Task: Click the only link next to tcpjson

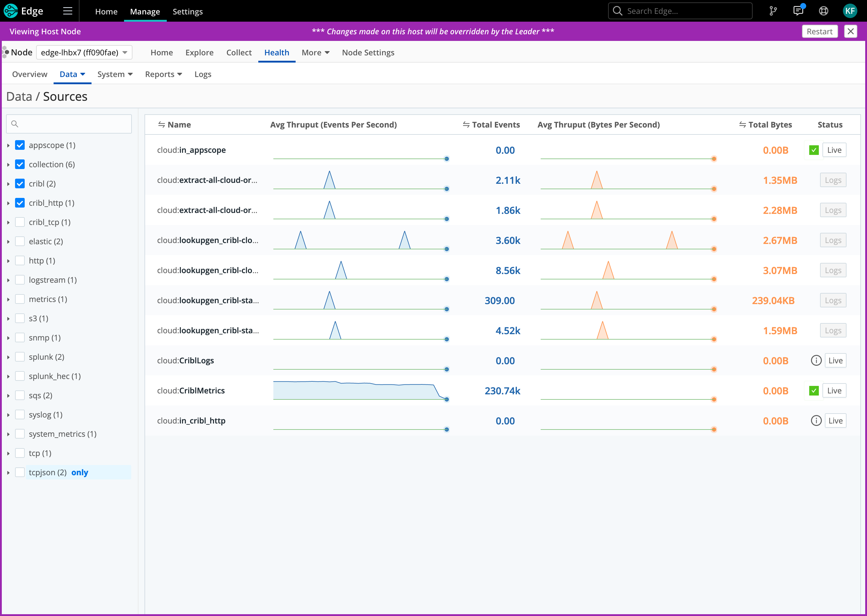Action: (80, 472)
